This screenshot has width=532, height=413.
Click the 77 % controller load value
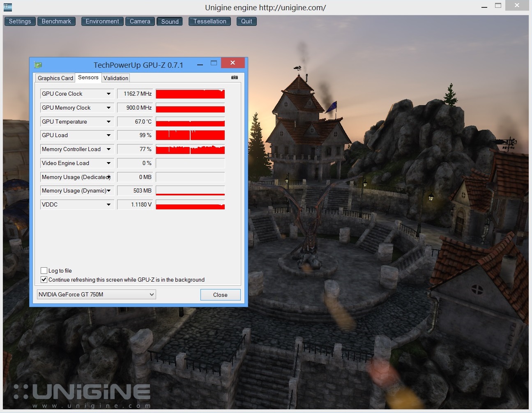click(x=135, y=149)
